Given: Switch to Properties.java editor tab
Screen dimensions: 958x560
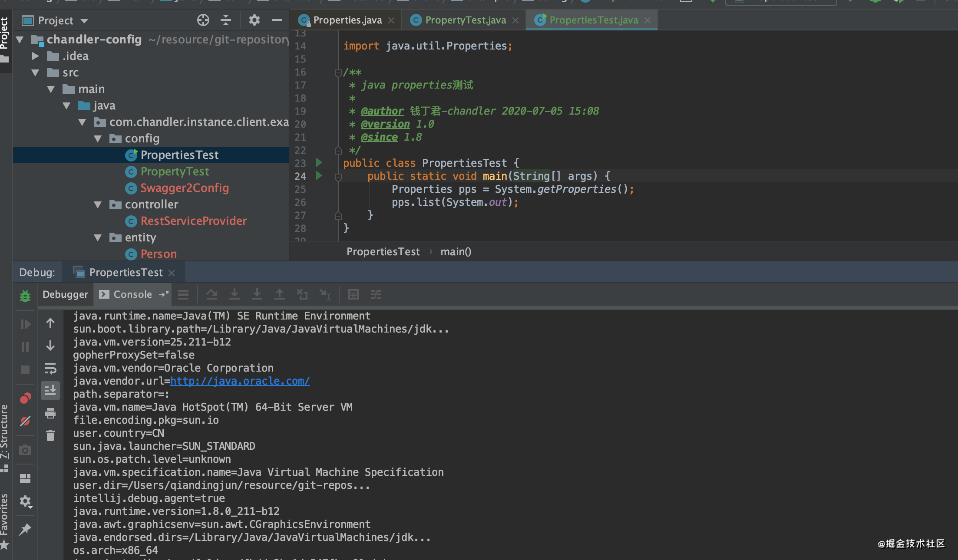Looking at the screenshot, I should (x=347, y=20).
